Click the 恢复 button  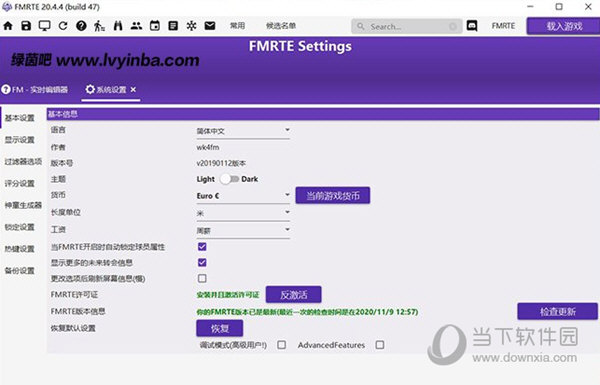pos(220,328)
